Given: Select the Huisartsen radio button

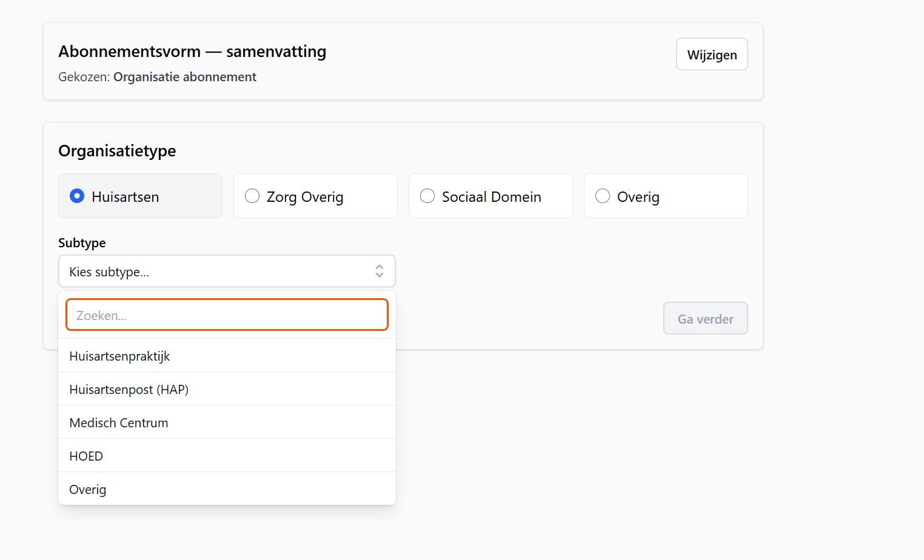Looking at the screenshot, I should tap(77, 196).
